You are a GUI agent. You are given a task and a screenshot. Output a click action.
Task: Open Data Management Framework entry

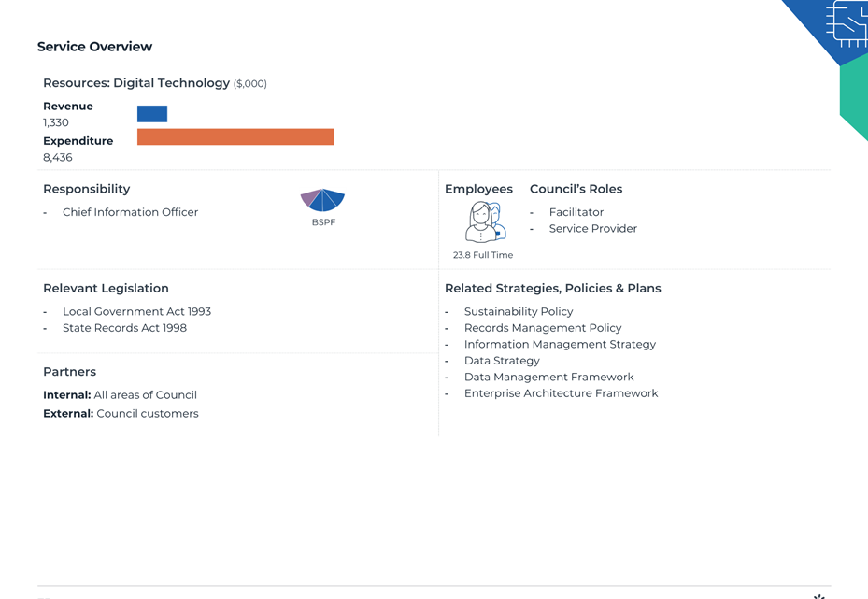pyautogui.click(x=548, y=377)
